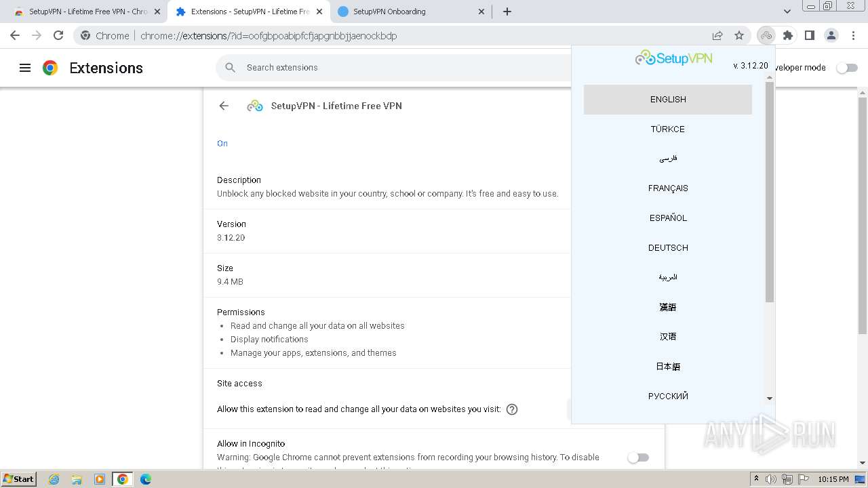Choose Arabic (العربية) language option
Image resolution: width=868 pixels, height=488 pixels.
(668, 277)
